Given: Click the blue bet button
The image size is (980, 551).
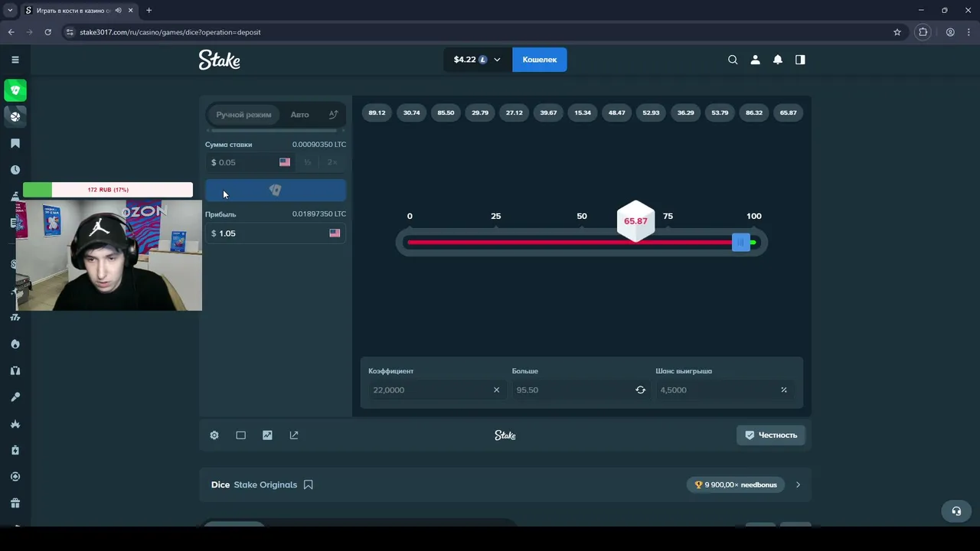Looking at the screenshot, I should 276,191.
